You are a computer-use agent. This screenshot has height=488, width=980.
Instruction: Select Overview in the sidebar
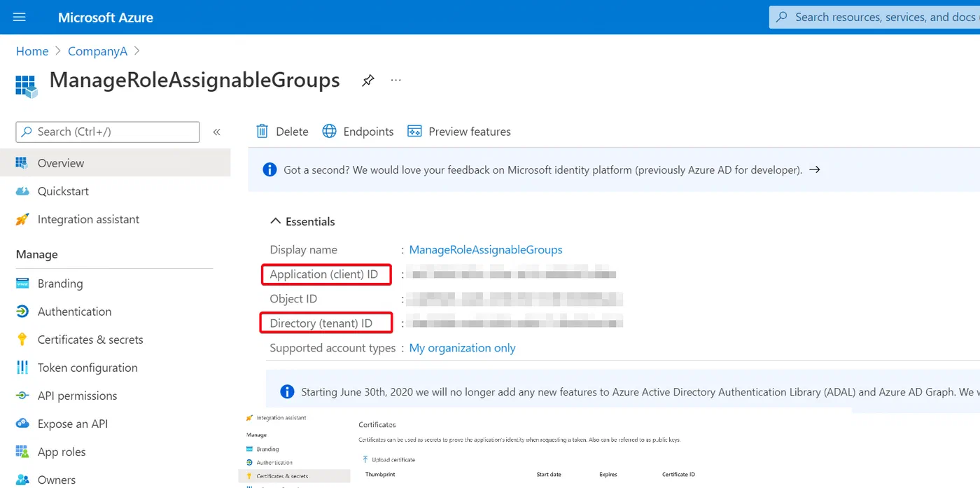point(115,163)
